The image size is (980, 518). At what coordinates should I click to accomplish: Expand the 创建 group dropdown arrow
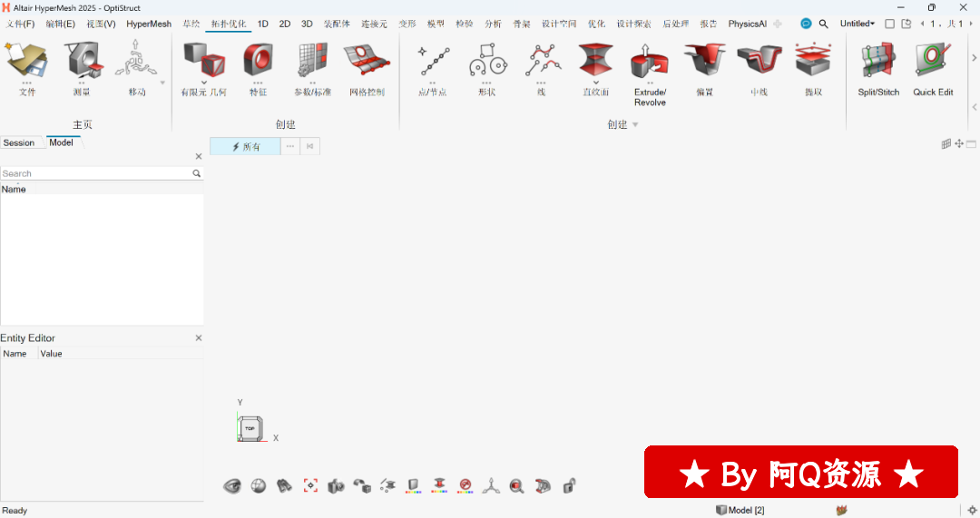(x=635, y=125)
